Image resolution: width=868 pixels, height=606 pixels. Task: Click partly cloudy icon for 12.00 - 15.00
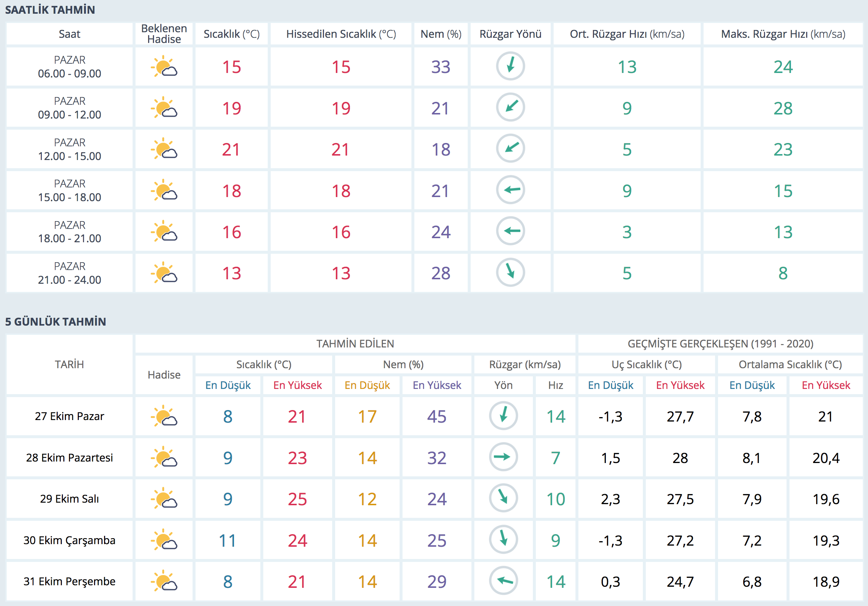(164, 149)
